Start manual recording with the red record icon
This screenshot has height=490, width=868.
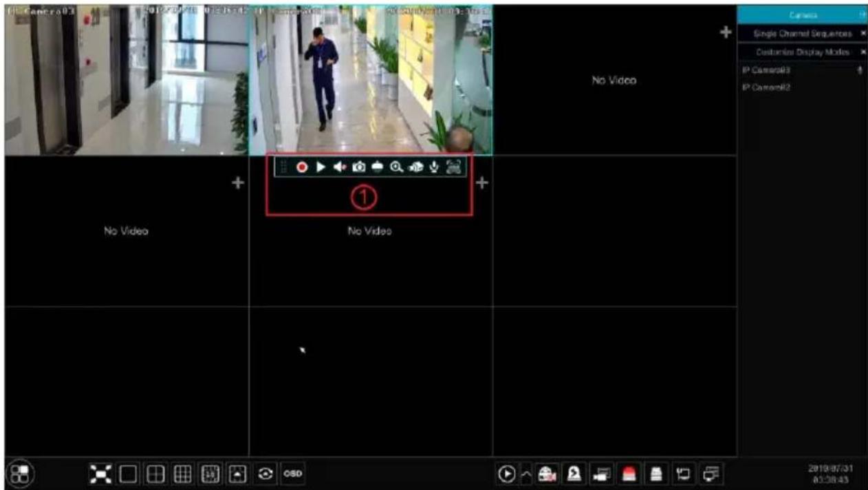coord(302,167)
